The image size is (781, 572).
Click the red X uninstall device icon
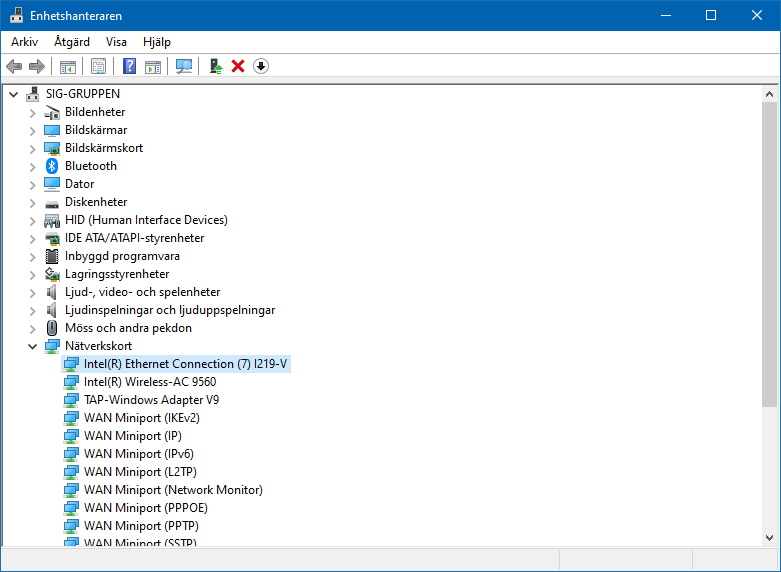pos(238,66)
